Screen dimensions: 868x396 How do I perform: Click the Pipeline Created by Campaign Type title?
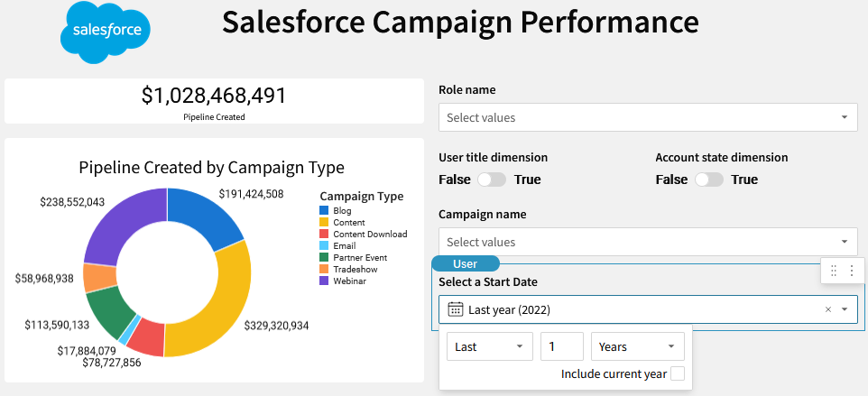[x=211, y=167]
